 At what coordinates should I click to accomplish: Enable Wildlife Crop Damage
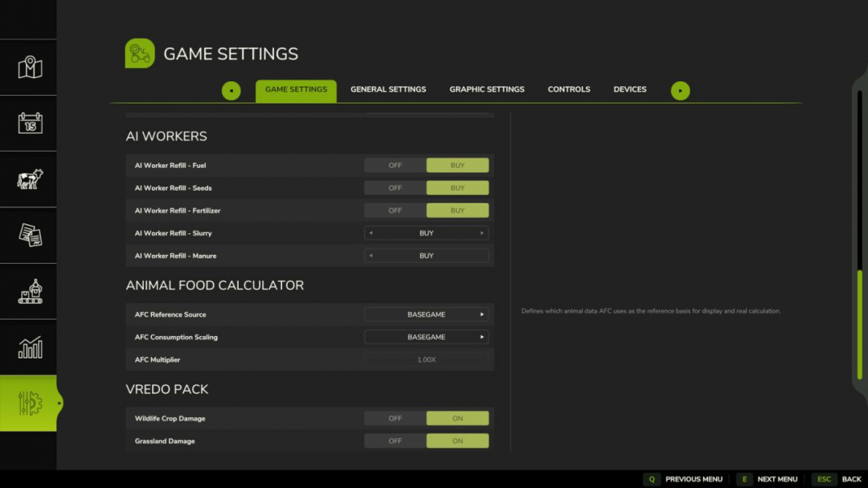(x=457, y=418)
